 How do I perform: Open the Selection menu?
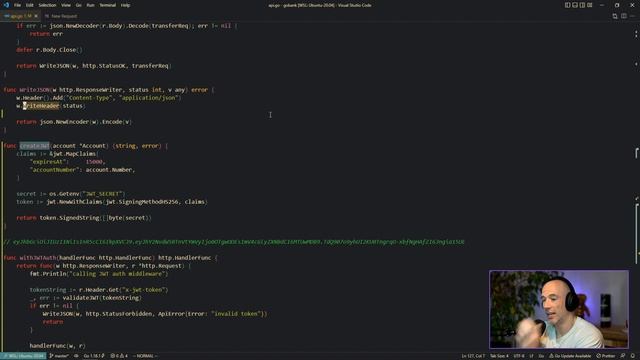tap(47, 5)
